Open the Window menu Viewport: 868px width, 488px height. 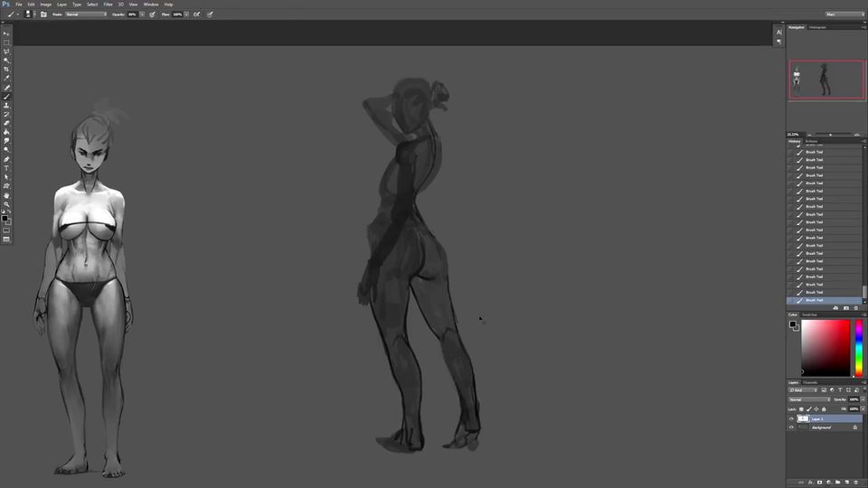click(x=151, y=5)
